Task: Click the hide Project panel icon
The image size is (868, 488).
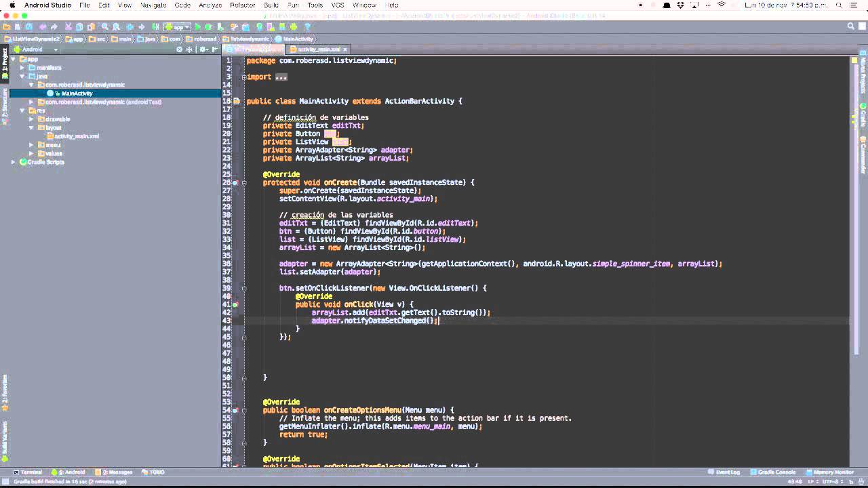Action: 214,49
